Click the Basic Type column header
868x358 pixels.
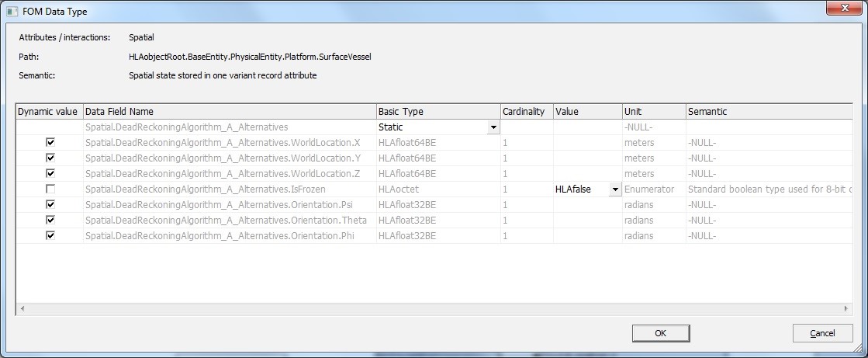437,112
